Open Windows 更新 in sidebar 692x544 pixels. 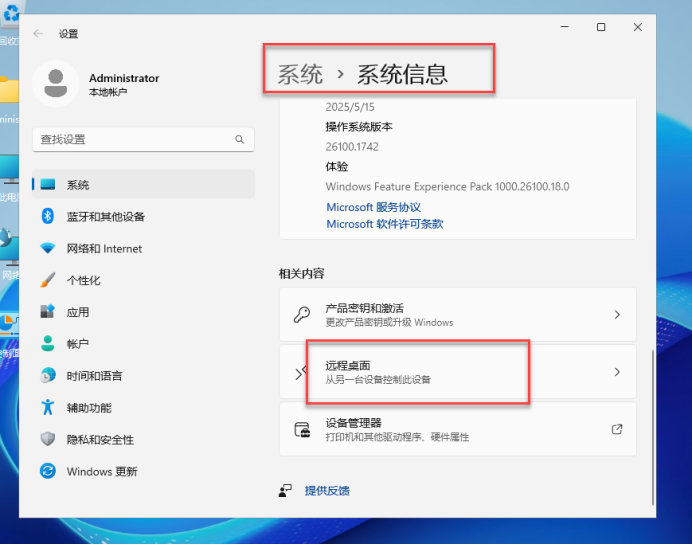coord(102,471)
